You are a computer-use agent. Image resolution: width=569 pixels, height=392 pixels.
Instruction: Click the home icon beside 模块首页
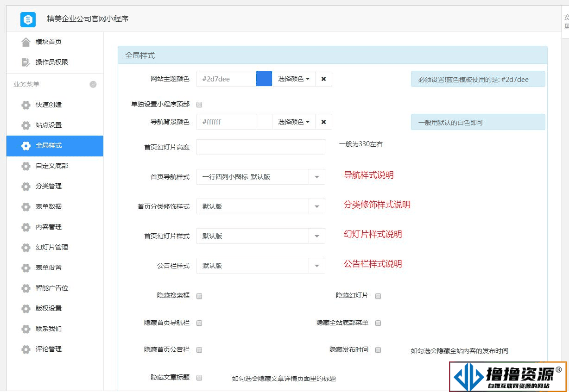(x=26, y=42)
